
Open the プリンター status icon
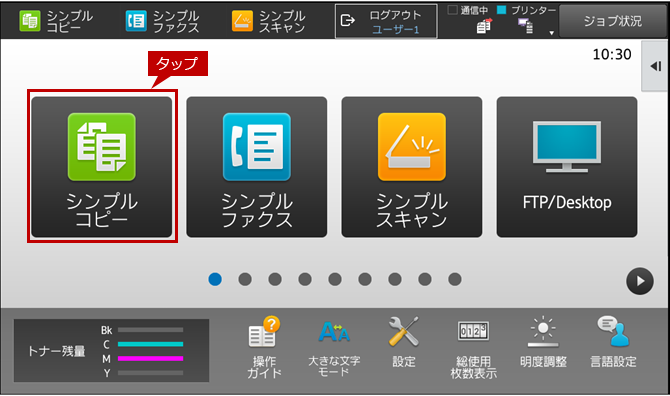coord(526,26)
